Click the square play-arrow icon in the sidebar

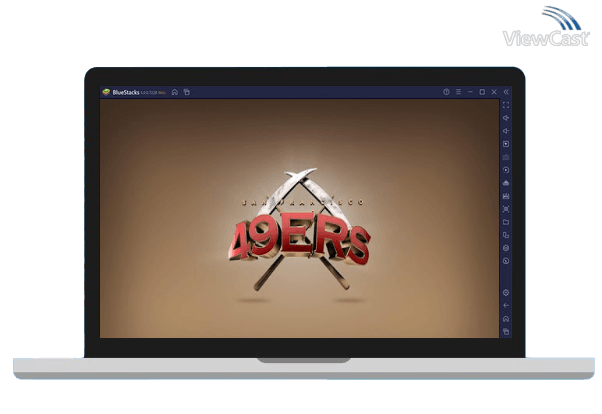coord(506,144)
